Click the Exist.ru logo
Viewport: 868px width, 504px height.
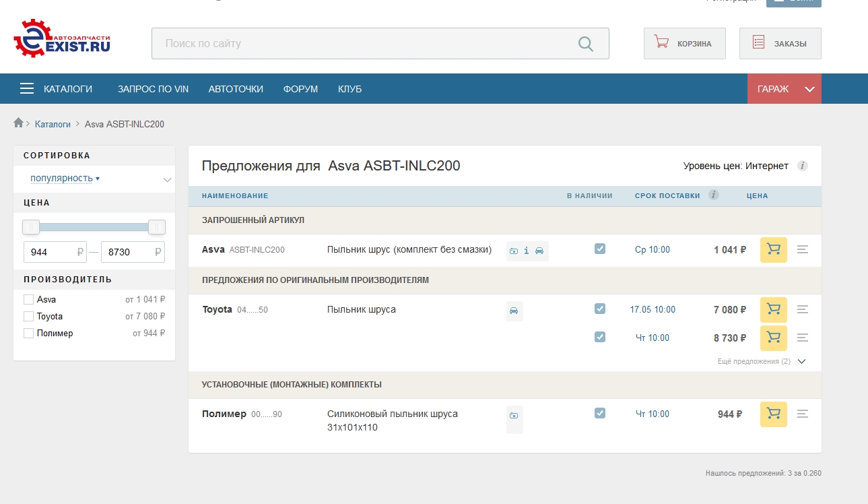(x=62, y=39)
